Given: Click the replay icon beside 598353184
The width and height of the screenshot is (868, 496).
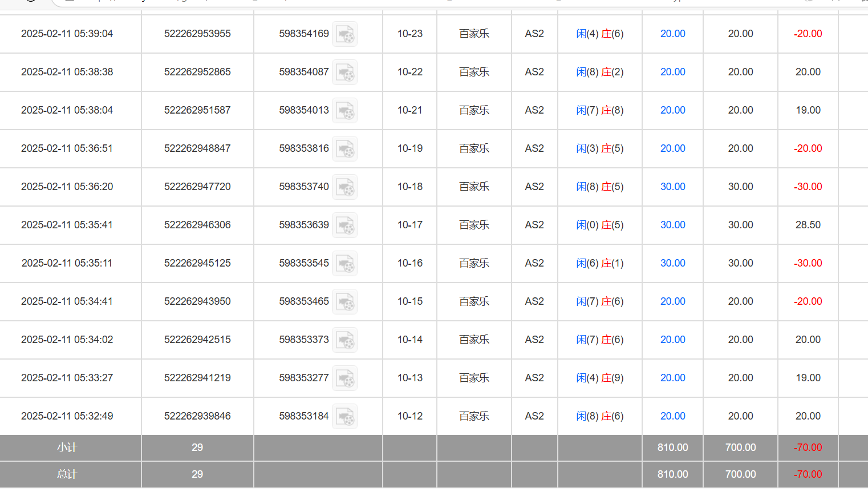Looking at the screenshot, I should [344, 417].
